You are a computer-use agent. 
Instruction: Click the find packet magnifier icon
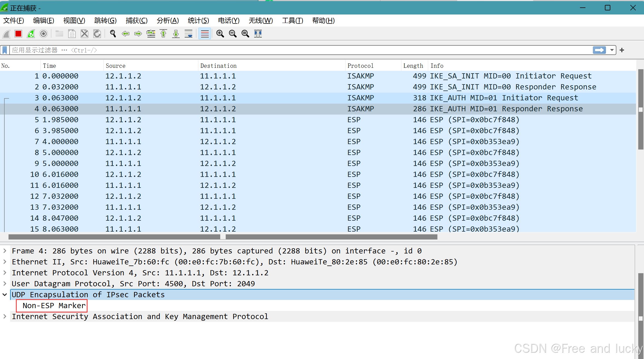click(113, 34)
